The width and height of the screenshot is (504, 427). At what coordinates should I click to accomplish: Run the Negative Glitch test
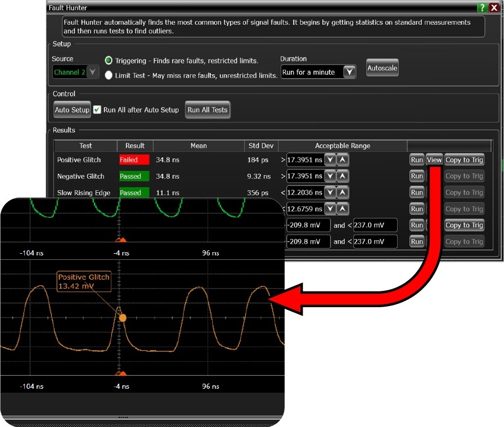click(417, 176)
